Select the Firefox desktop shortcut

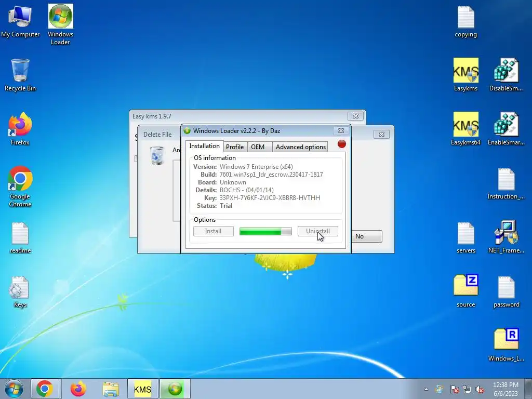tap(20, 129)
